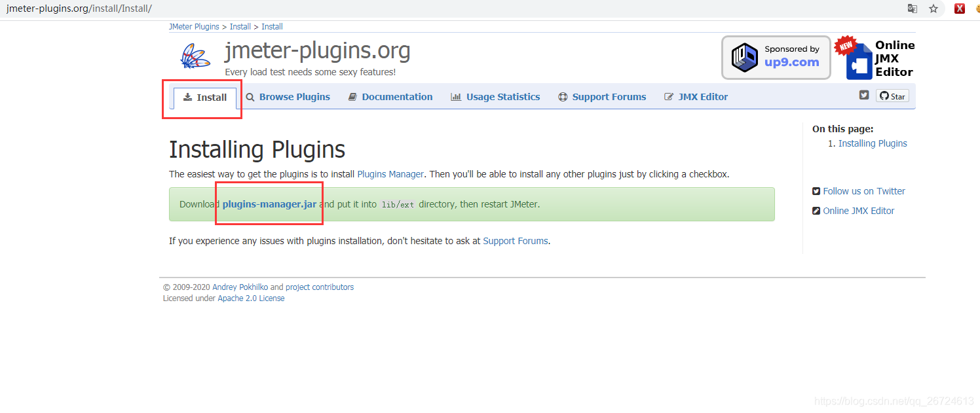Open Support Forums link in paragraph
The image size is (980, 413).
(516, 241)
